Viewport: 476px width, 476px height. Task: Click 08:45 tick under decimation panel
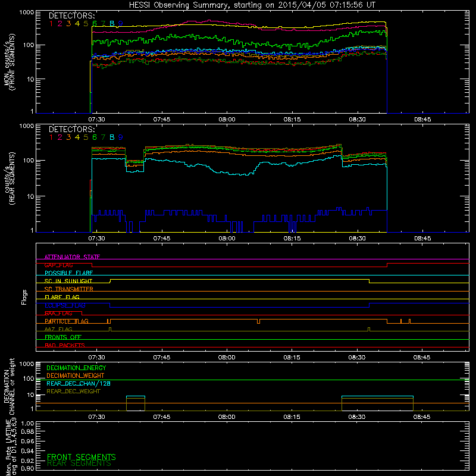[422, 417]
